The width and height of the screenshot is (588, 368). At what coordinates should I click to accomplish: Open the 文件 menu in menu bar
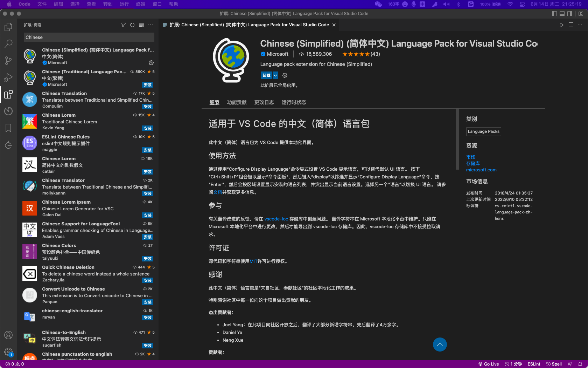click(x=42, y=4)
